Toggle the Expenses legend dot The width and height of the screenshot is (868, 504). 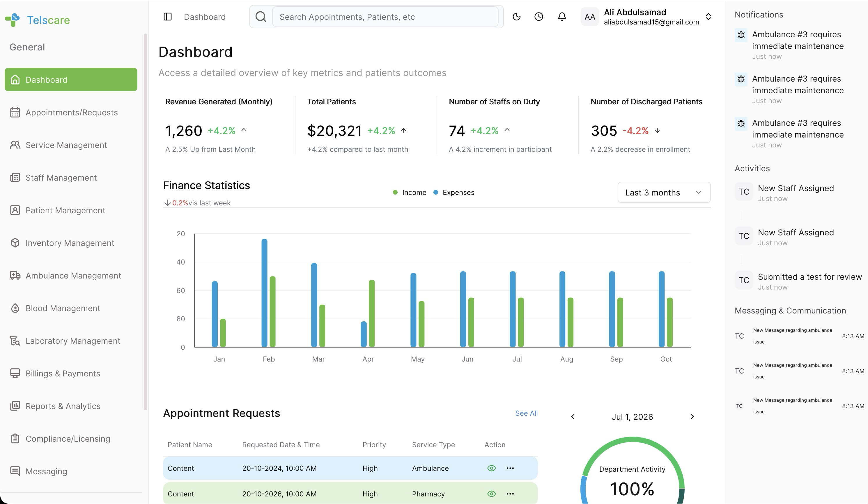pos(435,192)
